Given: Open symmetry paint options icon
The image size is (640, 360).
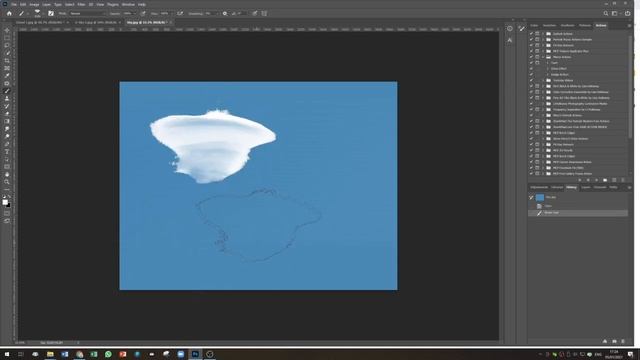Looking at the screenshot, I should [x=264, y=13].
